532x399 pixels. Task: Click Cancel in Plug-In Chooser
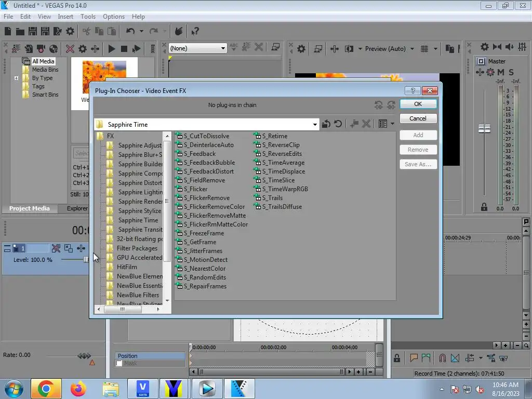click(x=418, y=118)
